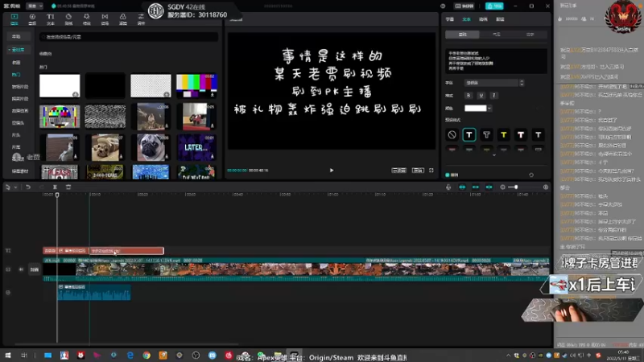Select the outlined hollow T text preset
This screenshot has height=362, width=644.
point(486,134)
